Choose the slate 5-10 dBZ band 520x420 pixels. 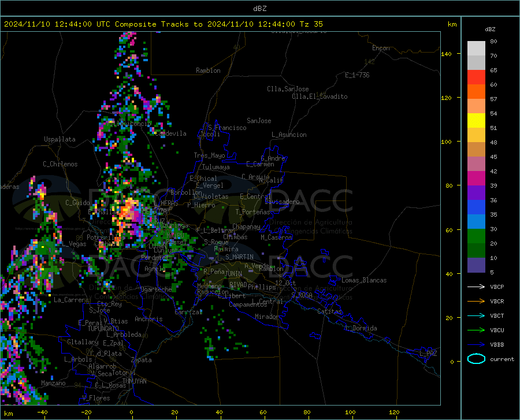point(476,265)
